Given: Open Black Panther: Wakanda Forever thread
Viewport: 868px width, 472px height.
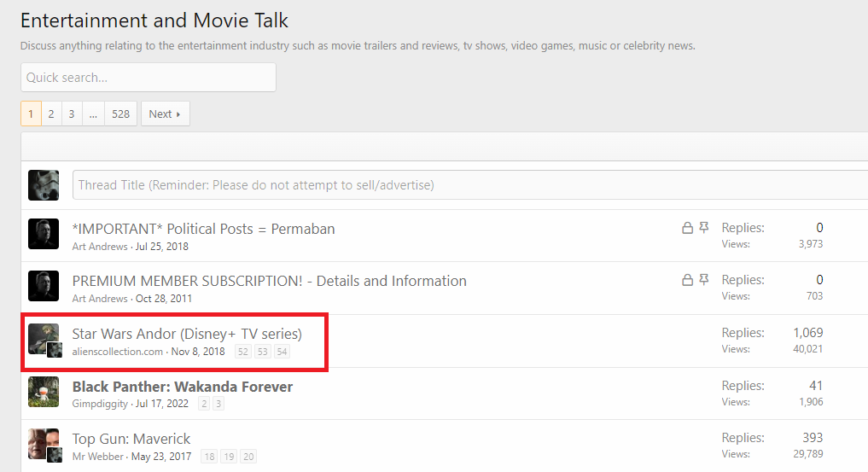Looking at the screenshot, I should point(182,387).
